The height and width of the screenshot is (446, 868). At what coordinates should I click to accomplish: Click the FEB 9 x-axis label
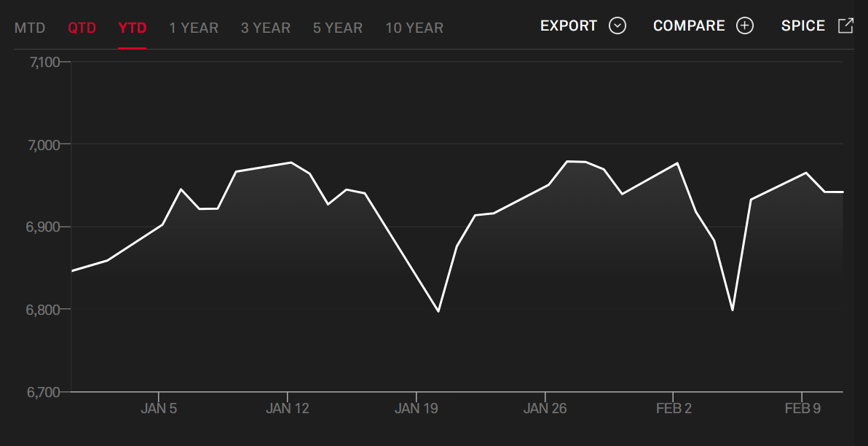(x=802, y=408)
